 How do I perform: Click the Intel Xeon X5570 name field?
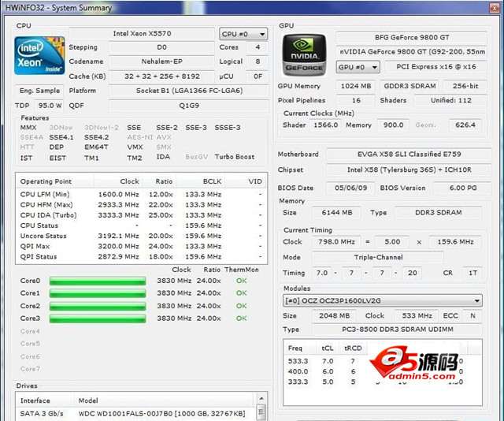pos(142,33)
